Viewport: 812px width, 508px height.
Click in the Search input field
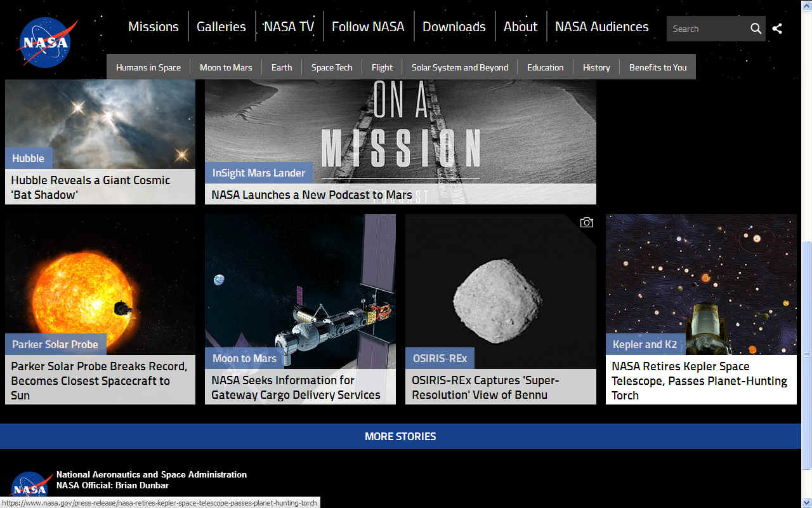(x=707, y=29)
